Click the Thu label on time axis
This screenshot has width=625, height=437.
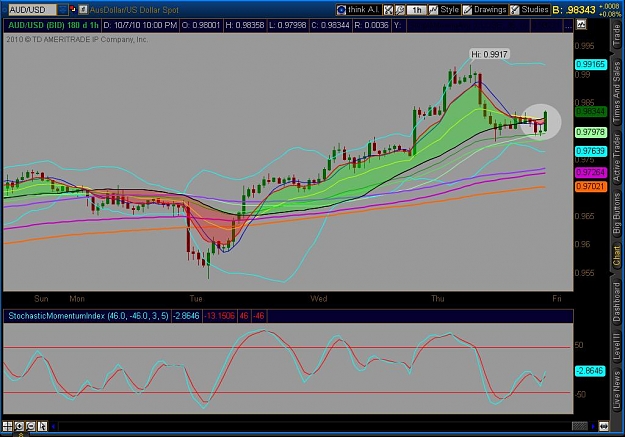(438, 299)
